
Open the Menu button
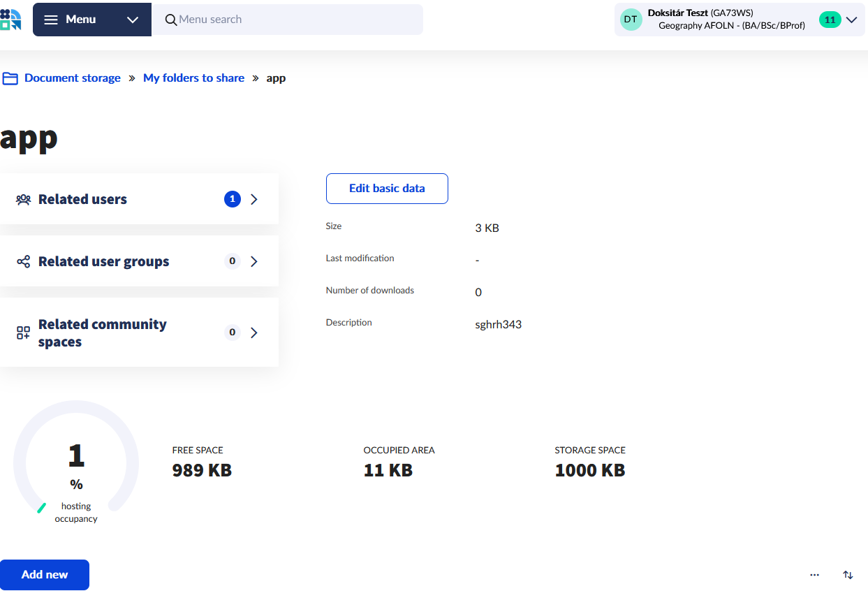(92, 20)
